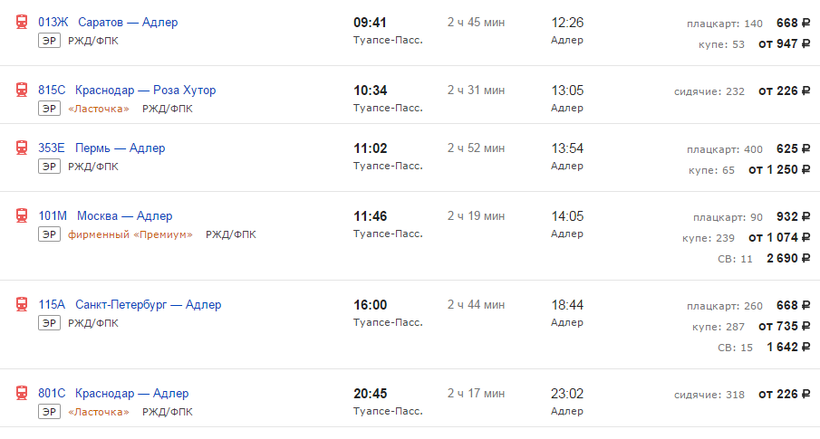Open the 013Ж Саратов — Адлер train link
The width and height of the screenshot is (820, 439).
pyautogui.click(x=108, y=22)
